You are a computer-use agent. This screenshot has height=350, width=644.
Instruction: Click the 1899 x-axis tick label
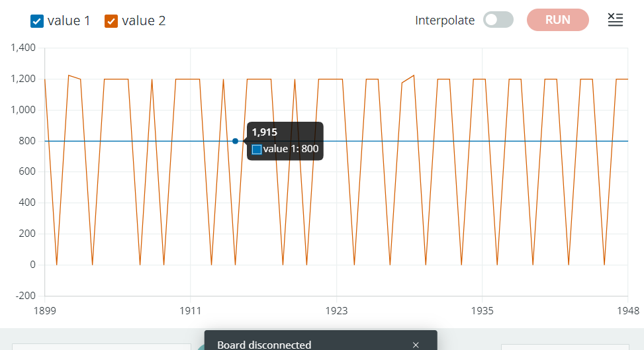pyautogui.click(x=44, y=310)
